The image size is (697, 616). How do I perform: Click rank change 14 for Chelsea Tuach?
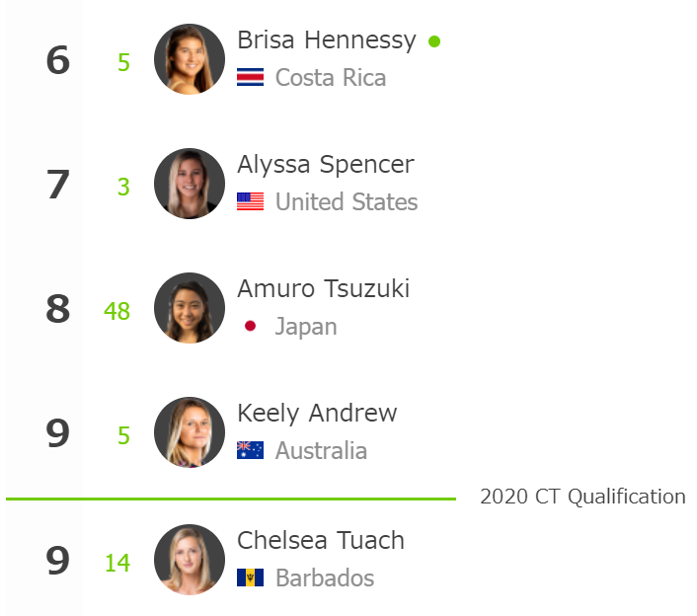pos(117,563)
